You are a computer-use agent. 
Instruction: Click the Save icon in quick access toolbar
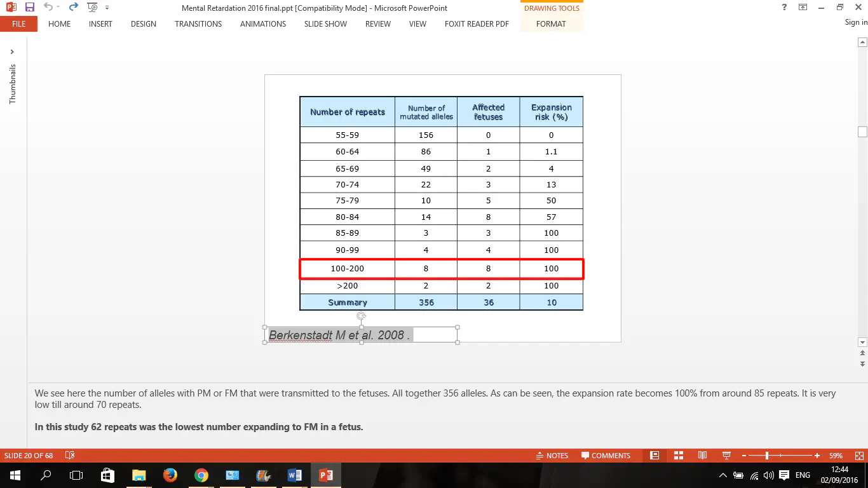[30, 8]
